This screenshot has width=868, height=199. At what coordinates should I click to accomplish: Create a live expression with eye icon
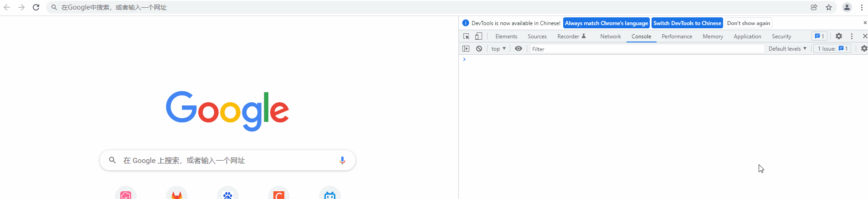click(519, 49)
